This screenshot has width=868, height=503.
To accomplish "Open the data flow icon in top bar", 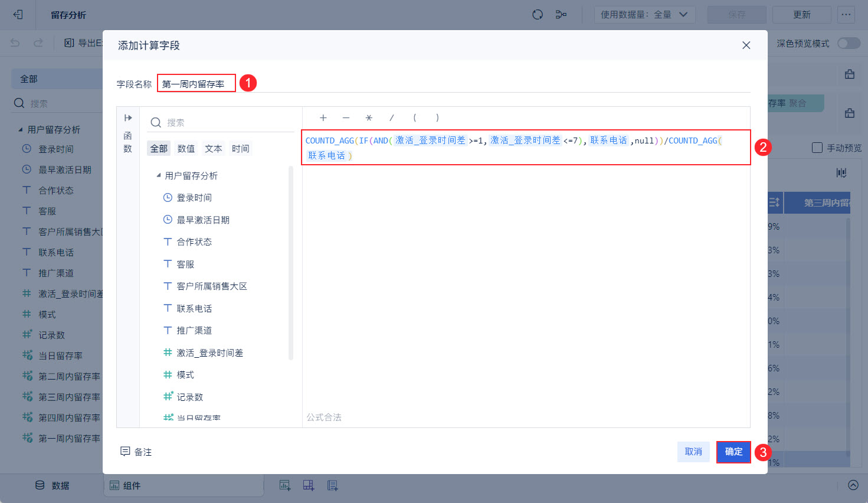I will tap(561, 15).
